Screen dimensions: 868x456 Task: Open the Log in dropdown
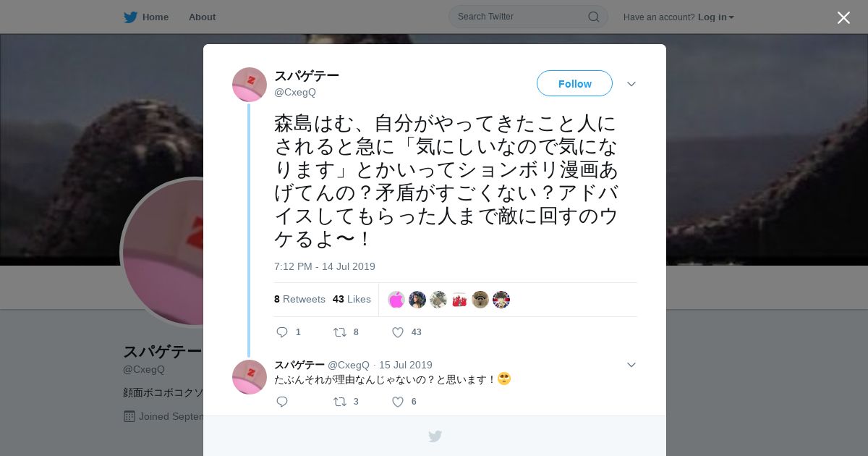point(716,17)
